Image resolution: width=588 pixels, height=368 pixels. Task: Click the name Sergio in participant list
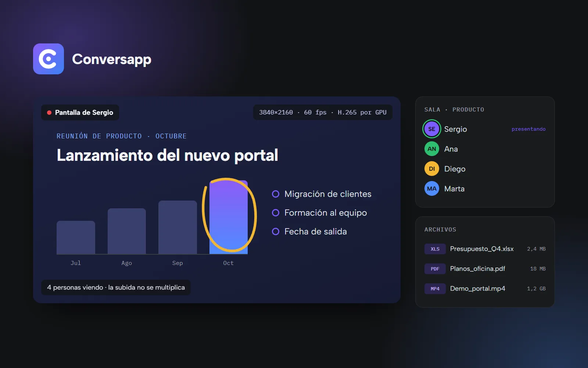point(456,129)
